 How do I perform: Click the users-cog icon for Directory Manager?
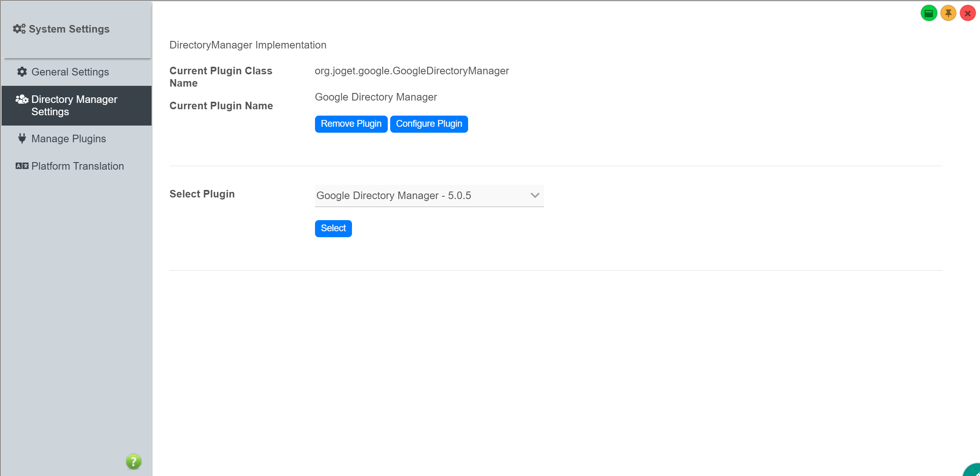coord(22,99)
